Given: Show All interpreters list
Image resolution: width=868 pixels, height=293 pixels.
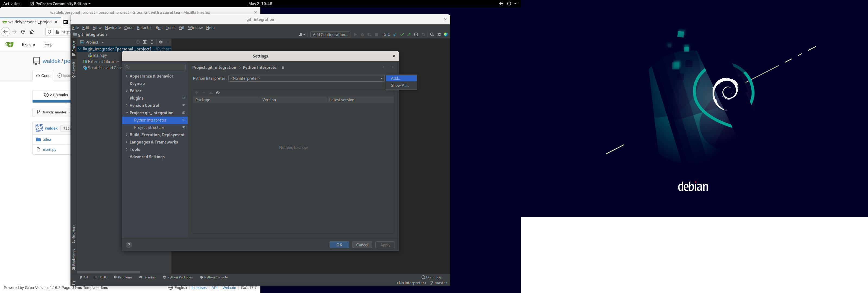Looking at the screenshot, I should tap(400, 85).
